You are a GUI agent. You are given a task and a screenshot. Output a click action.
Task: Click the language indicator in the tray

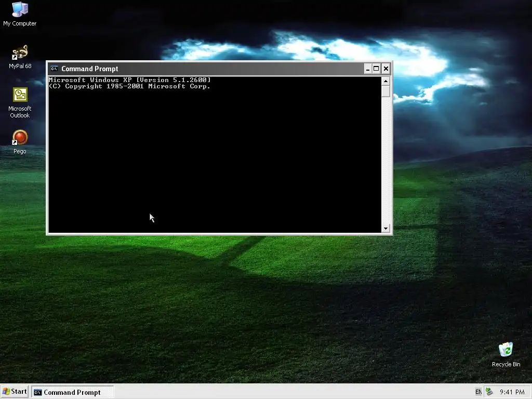point(478,392)
